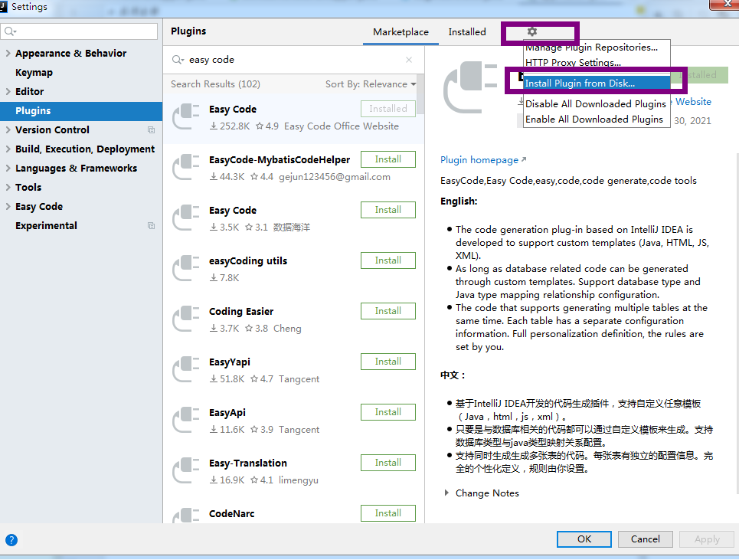Open the Plugin homepage link
Image resolution: width=739 pixels, height=560 pixels.
pos(479,159)
